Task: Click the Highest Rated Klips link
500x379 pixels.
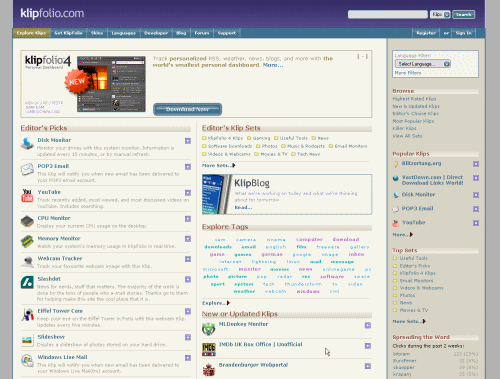Action: [x=414, y=99]
